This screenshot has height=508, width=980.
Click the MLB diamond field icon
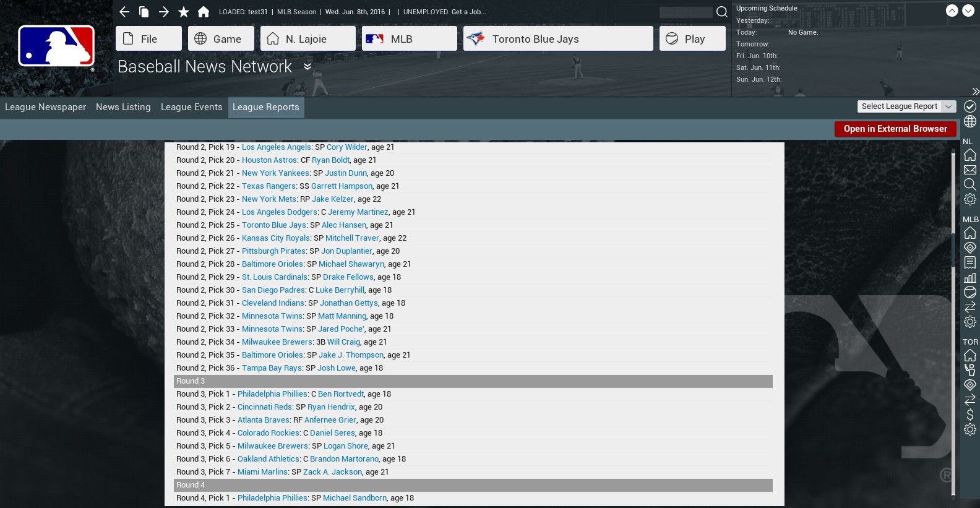tap(970, 248)
